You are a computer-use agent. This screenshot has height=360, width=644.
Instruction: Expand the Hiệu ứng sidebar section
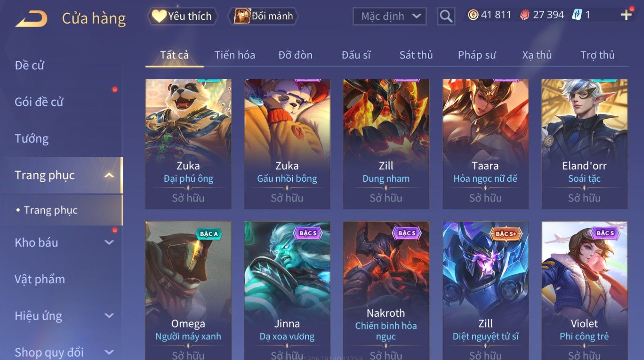click(109, 316)
